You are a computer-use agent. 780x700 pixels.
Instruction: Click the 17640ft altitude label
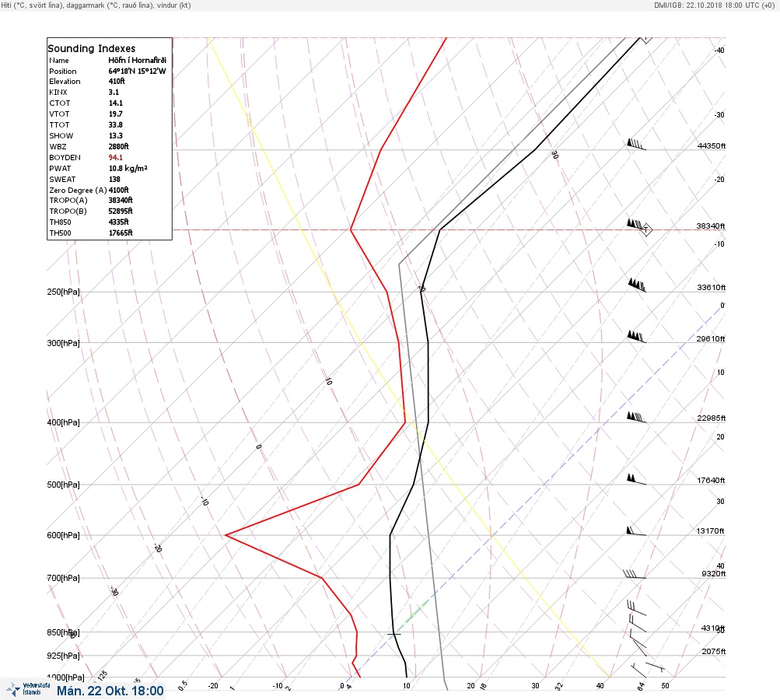(711, 480)
